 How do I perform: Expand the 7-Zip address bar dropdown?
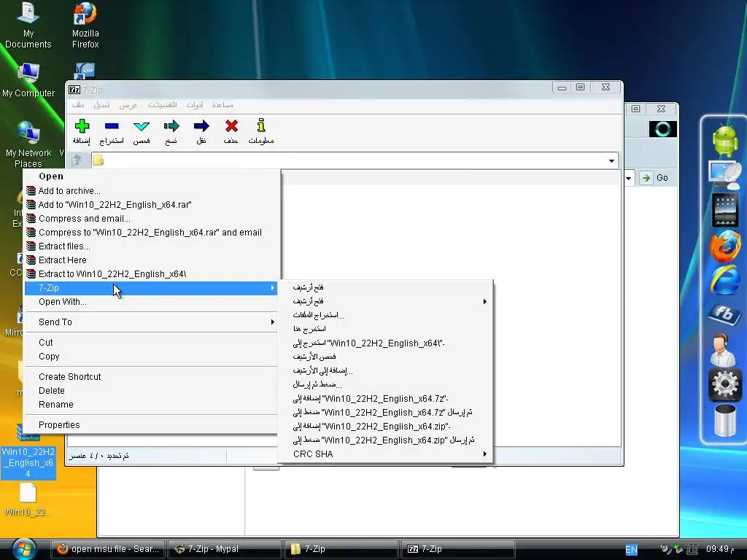tap(611, 160)
